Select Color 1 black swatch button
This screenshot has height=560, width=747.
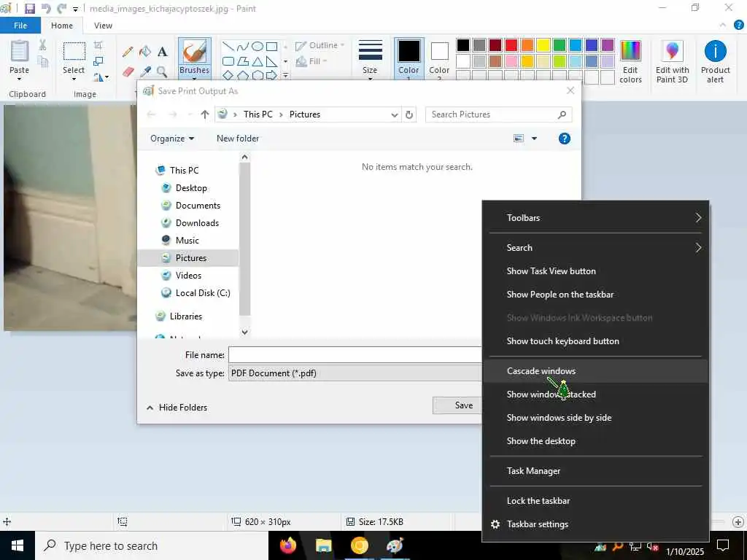[x=409, y=59]
